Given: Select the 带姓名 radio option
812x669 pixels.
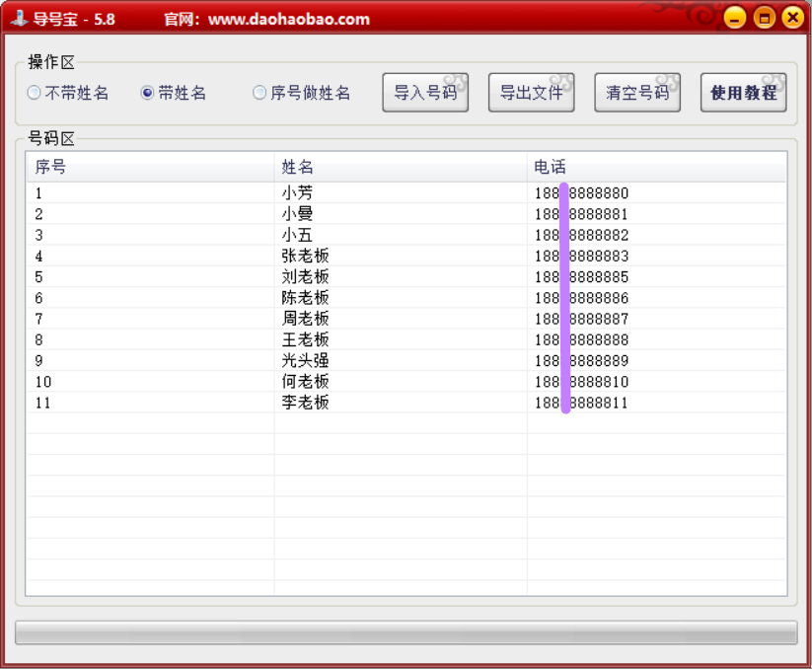Looking at the screenshot, I should pos(148,94).
